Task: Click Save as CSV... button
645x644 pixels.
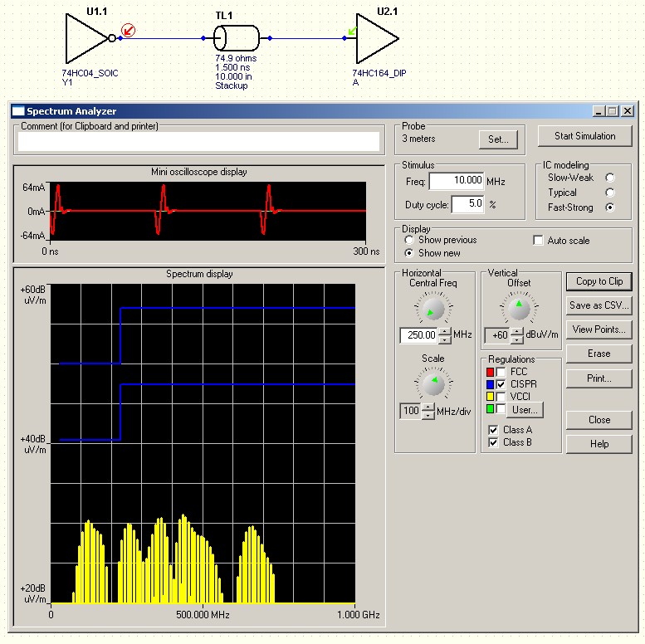Action: (599, 305)
